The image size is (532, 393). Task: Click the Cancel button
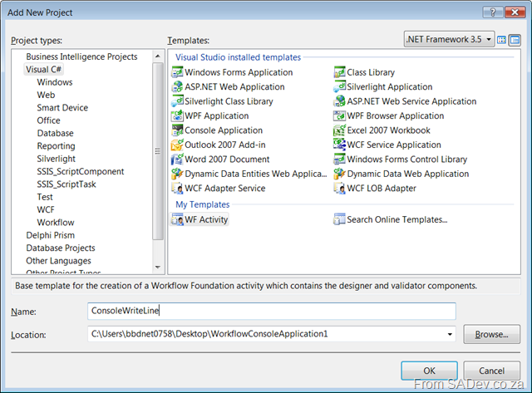(x=491, y=371)
